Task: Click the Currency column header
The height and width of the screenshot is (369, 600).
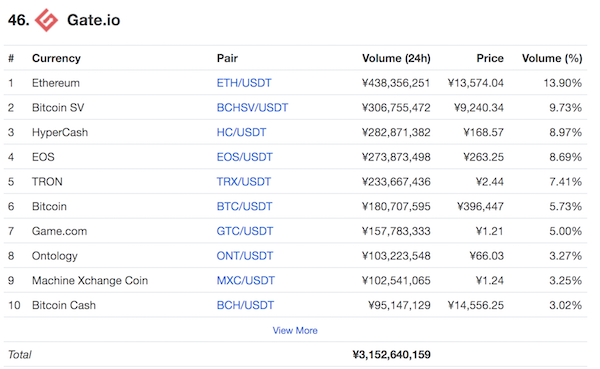Action: (x=56, y=58)
